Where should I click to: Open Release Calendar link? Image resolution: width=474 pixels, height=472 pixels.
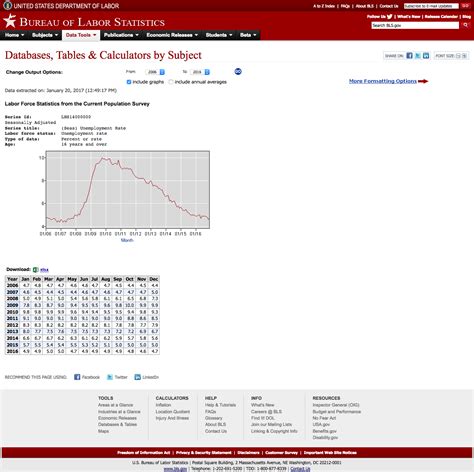pyautogui.click(x=441, y=16)
